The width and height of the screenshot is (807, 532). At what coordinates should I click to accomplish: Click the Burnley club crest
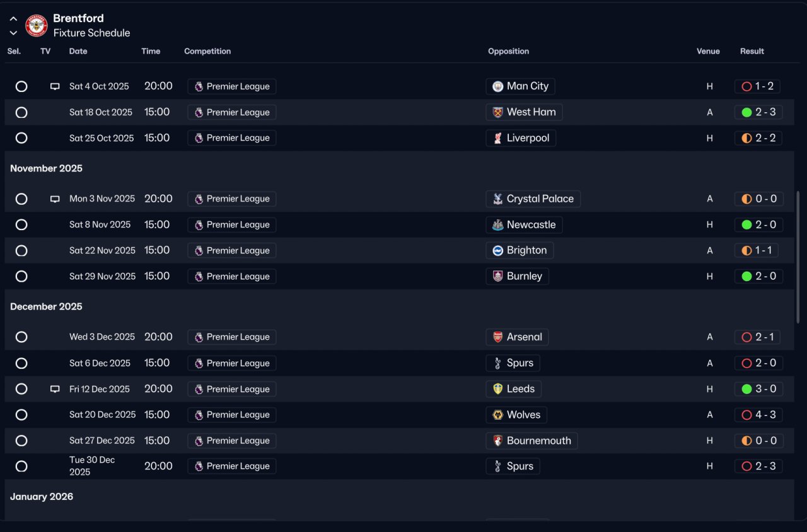498,276
